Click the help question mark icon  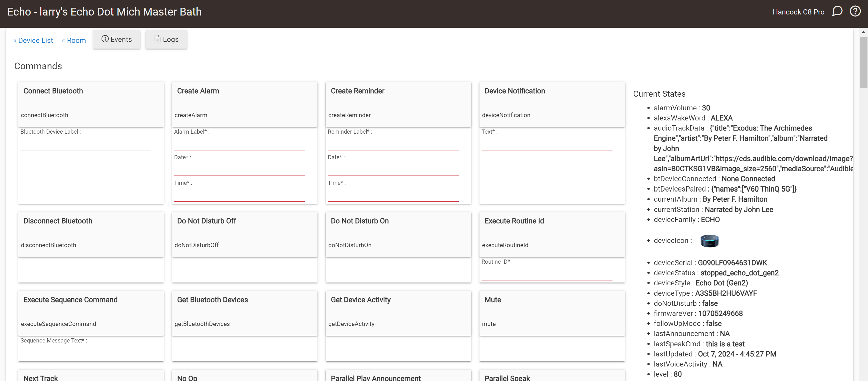point(855,11)
